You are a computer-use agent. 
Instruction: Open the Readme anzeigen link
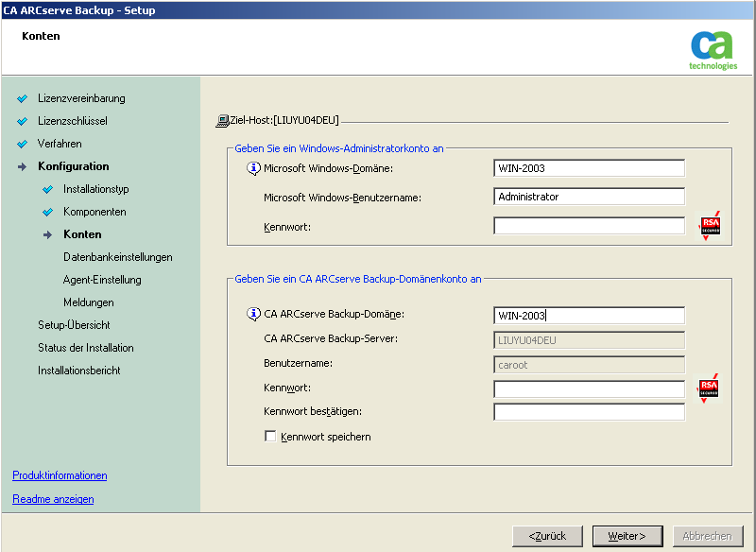click(x=53, y=499)
